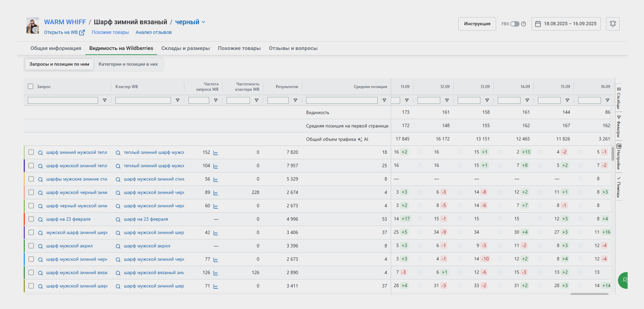Click the Кластер WB filter text field
The width and height of the screenshot is (644, 309).
(143, 100)
